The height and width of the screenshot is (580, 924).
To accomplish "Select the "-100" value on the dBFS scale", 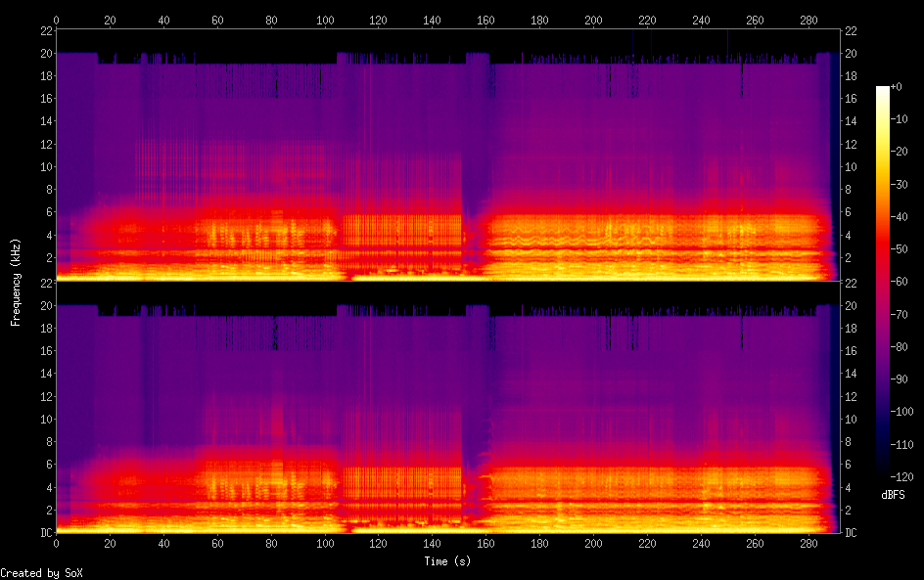I will [902, 412].
